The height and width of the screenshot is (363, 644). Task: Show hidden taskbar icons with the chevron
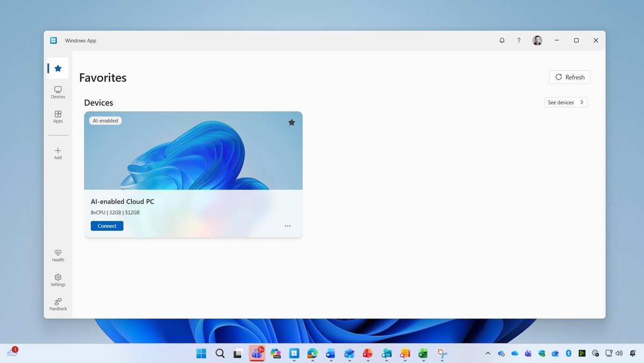pyautogui.click(x=488, y=353)
